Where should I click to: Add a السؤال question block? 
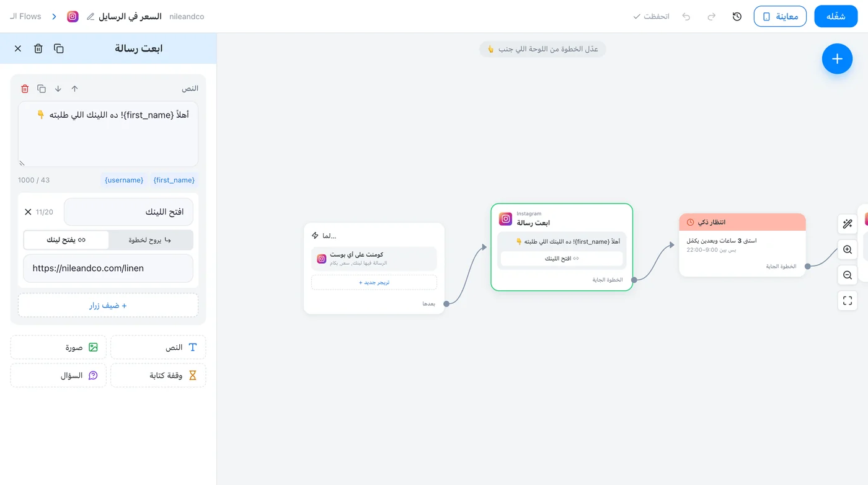coord(58,375)
